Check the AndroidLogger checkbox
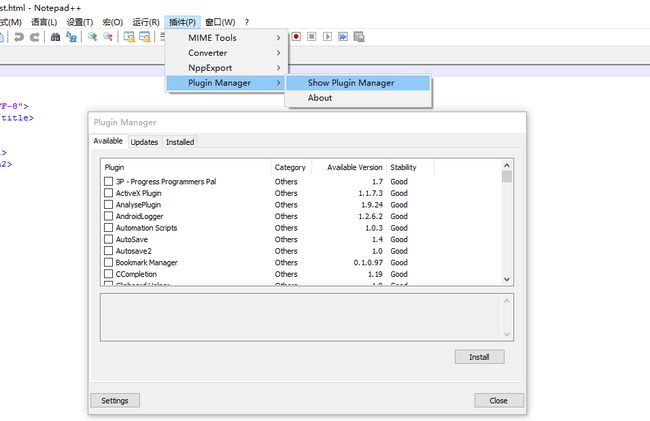The width and height of the screenshot is (650, 421). point(108,216)
